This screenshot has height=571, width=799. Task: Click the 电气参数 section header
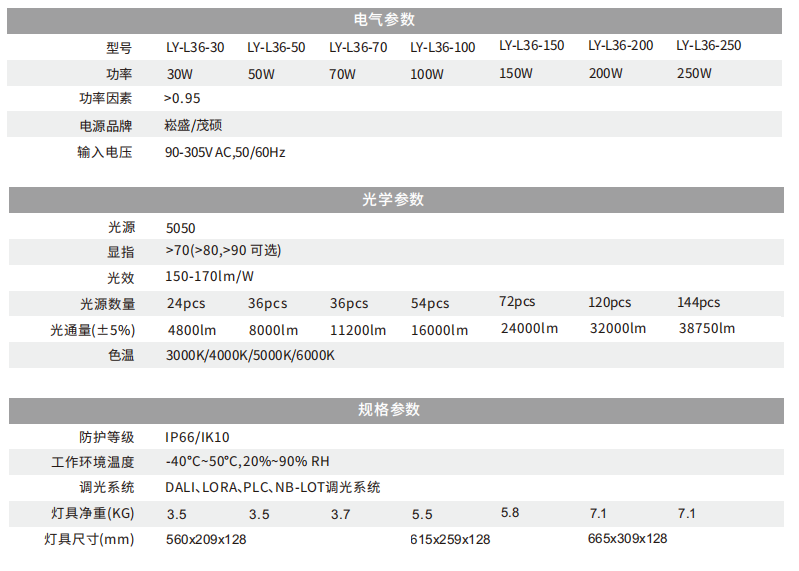point(384,20)
